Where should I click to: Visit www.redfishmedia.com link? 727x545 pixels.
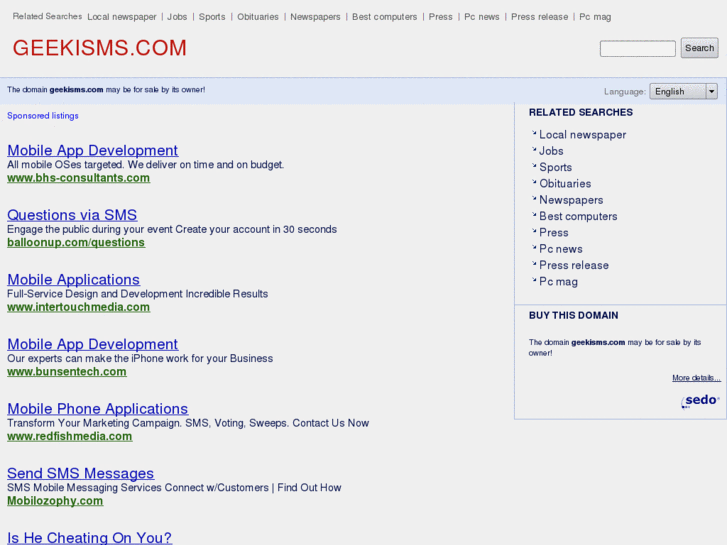[x=70, y=436]
